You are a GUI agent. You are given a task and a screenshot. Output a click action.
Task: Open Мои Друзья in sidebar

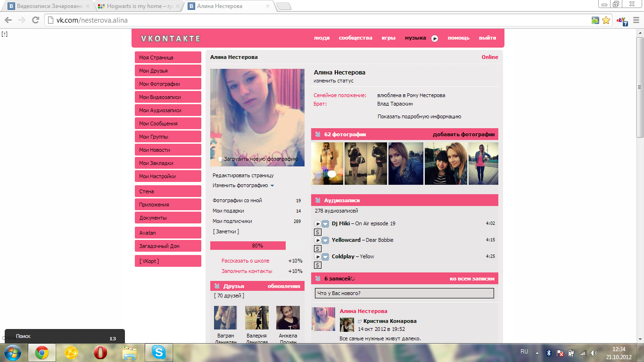(168, 71)
